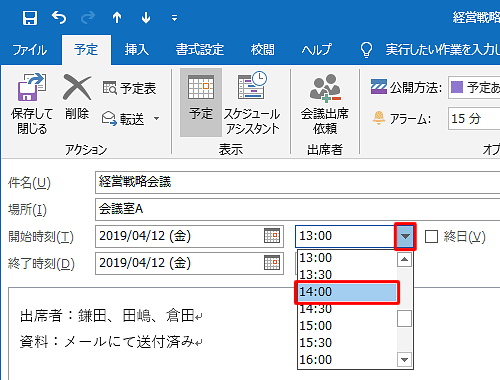This screenshot has height=380, width=500.
Task: Open スケジュール アシスタント
Action: (252, 103)
